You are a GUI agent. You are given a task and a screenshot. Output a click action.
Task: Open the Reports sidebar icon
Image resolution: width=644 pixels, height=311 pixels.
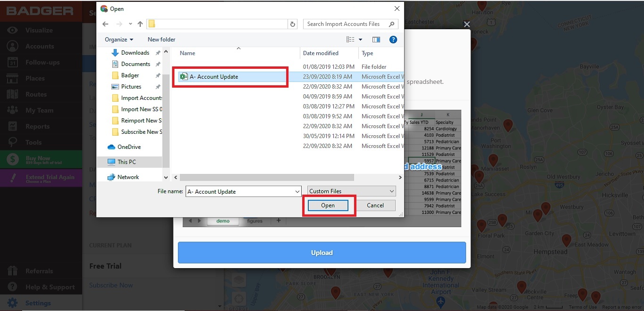coord(13,126)
